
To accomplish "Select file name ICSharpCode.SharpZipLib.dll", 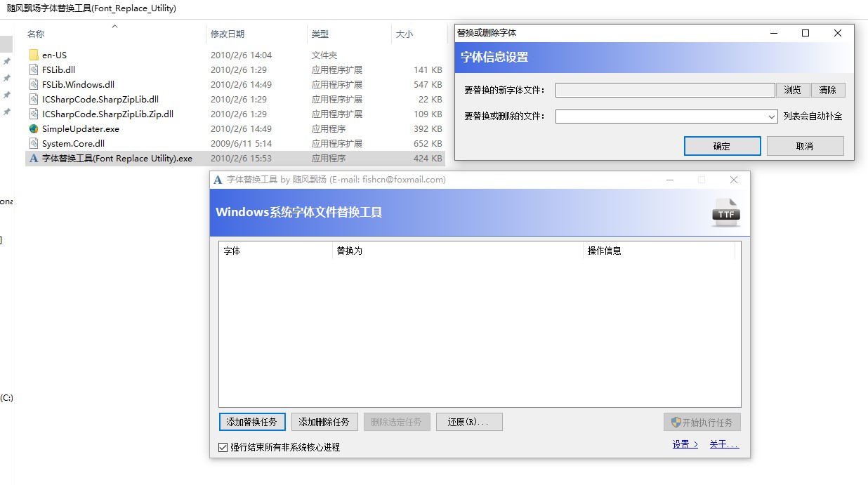I will click(x=100, y=99).
